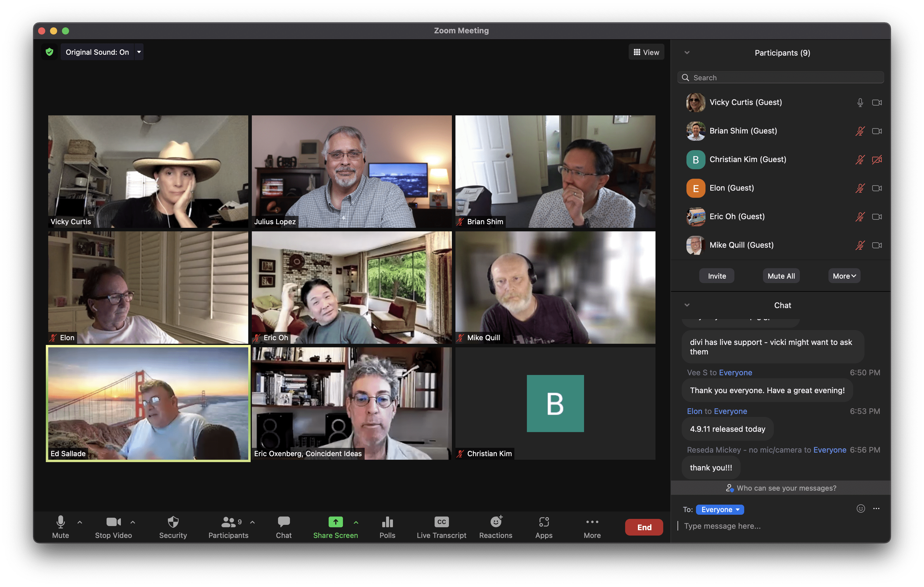This screenshot has height=587, width=924.
Task: Click the Share Screen icon
Action: point(335,522)
